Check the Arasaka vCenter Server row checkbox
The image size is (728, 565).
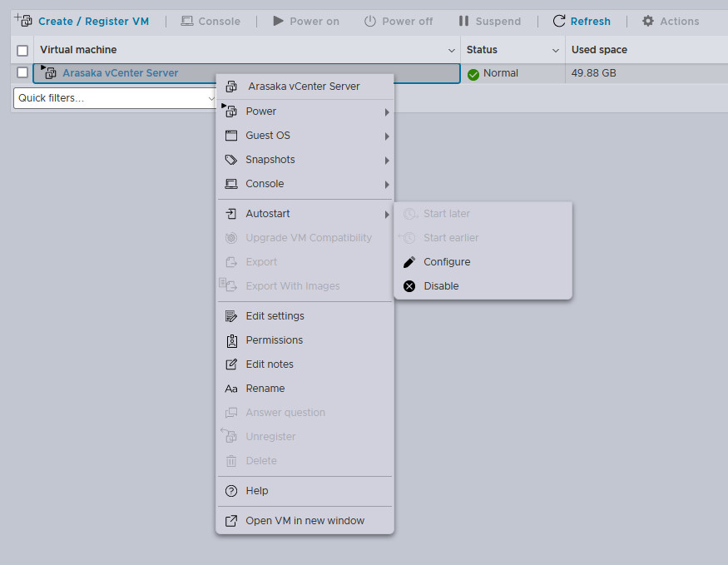[22, 73]
